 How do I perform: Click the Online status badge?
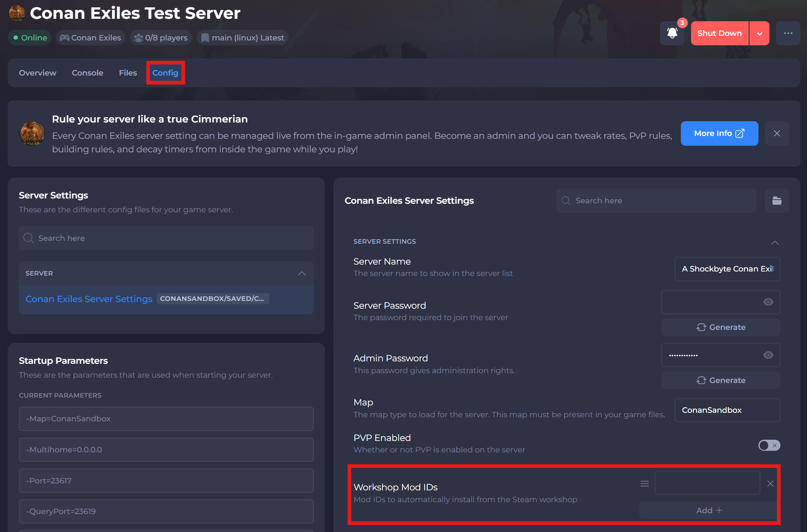point(30,38)
